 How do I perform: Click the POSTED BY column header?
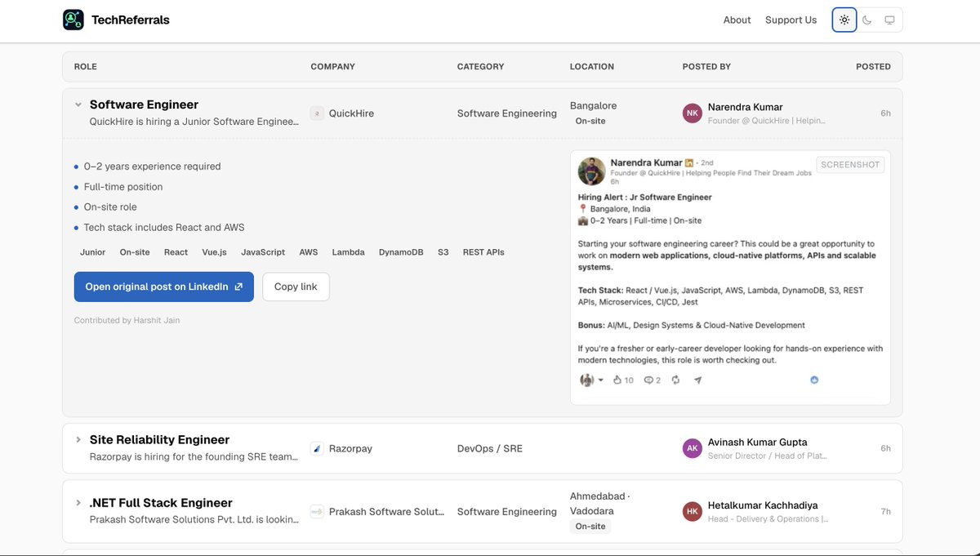click(x=706, y=67)
